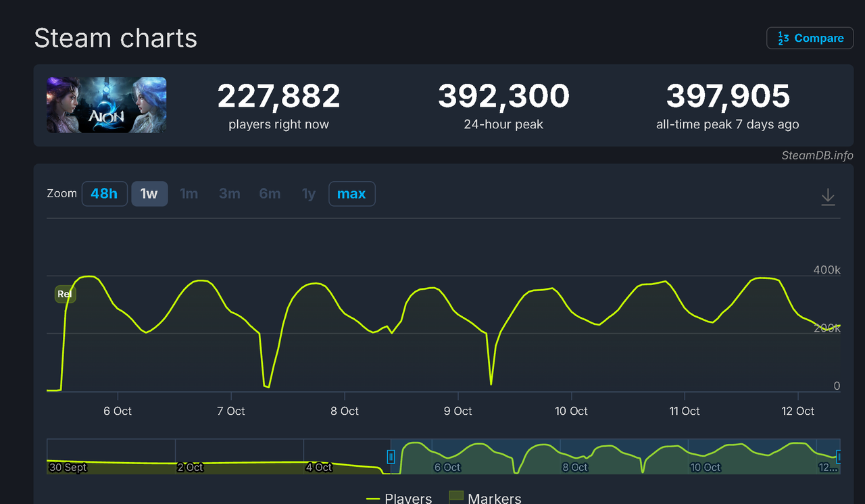Open the chart download menu icon
The width and height of the screenshot is (865, 504).
point(828,197)
